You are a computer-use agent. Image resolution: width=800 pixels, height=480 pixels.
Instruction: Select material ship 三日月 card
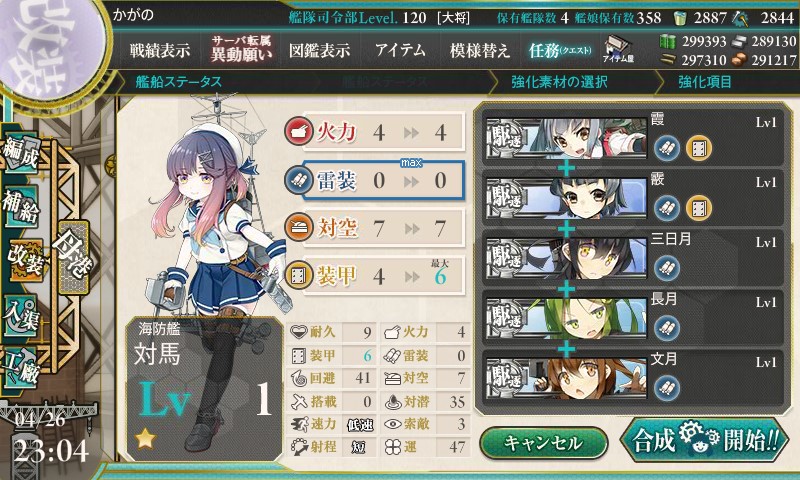tap(633, 258)
